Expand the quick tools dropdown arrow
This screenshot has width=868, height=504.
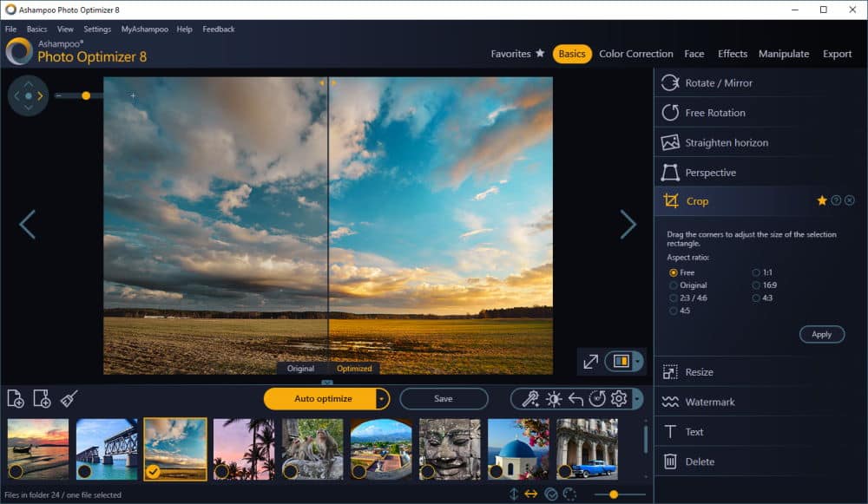(x=638, y=399)
